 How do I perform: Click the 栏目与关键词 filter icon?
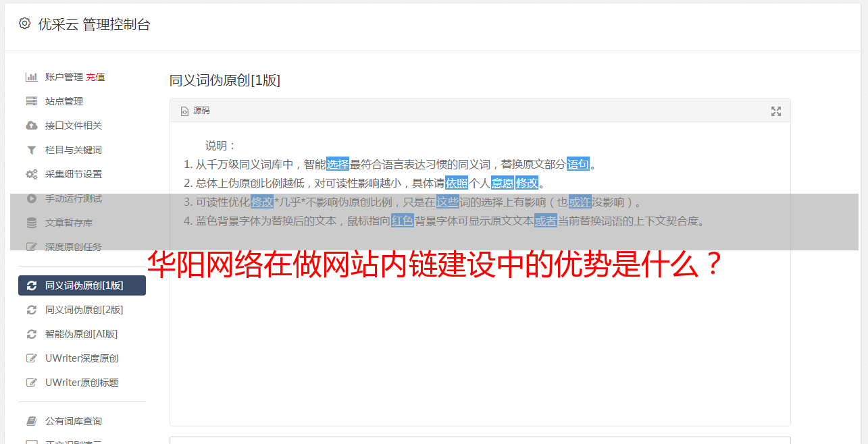point(31,150)
